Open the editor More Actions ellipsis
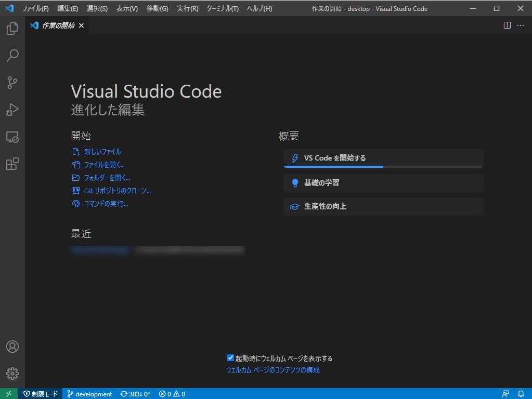 521,25
